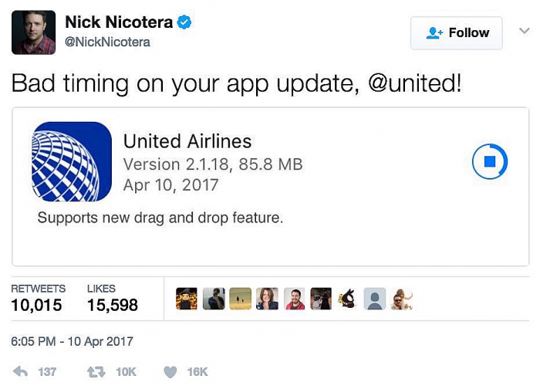Viewport: 540px width, 392px height.
Task: Stop the app download progress circle
Action: tap(490, 161)
